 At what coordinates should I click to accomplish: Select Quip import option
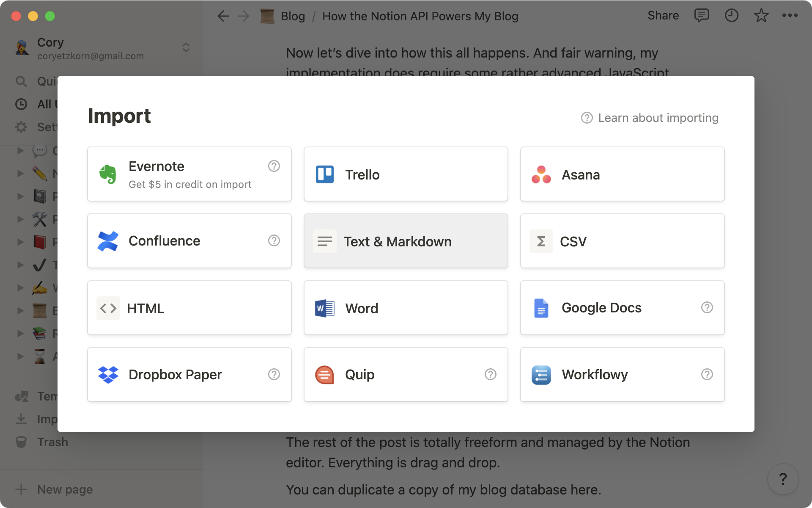[406, 375]
